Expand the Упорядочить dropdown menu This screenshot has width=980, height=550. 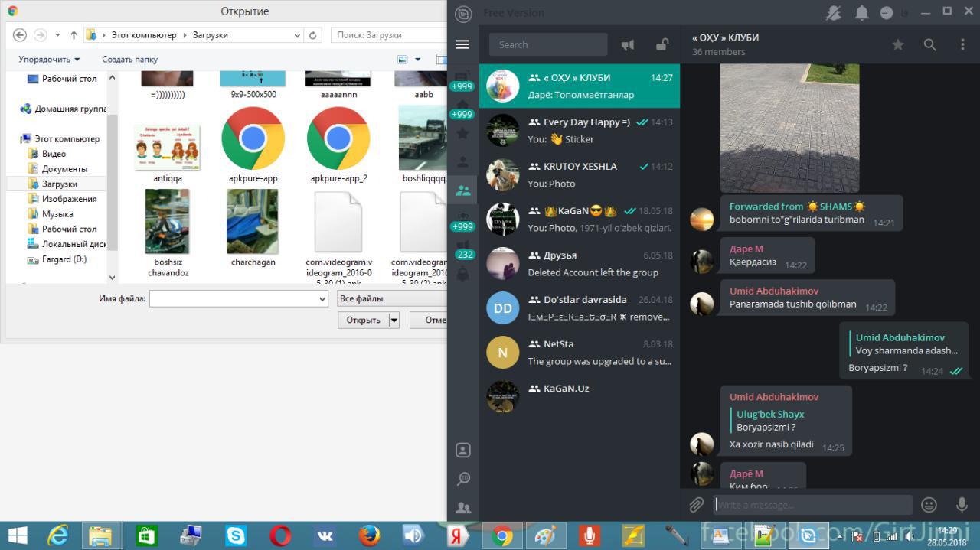(49, 60)
